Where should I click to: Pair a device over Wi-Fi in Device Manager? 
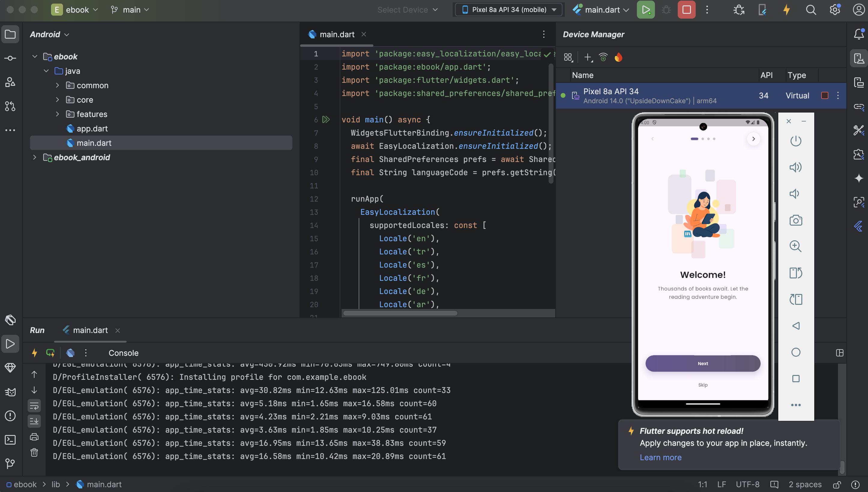pyautogui.click(x=603, y=57)
